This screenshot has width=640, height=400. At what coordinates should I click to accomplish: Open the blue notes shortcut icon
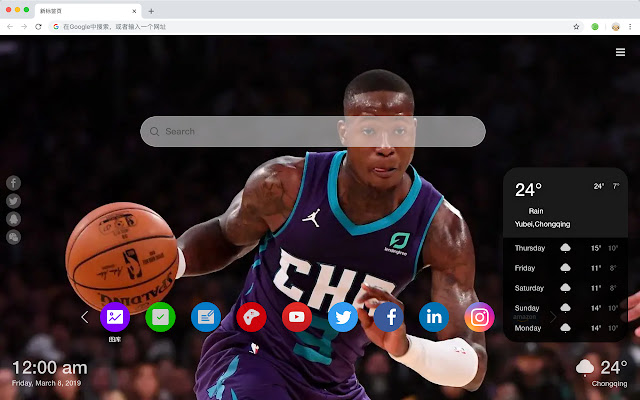point(206,317)
